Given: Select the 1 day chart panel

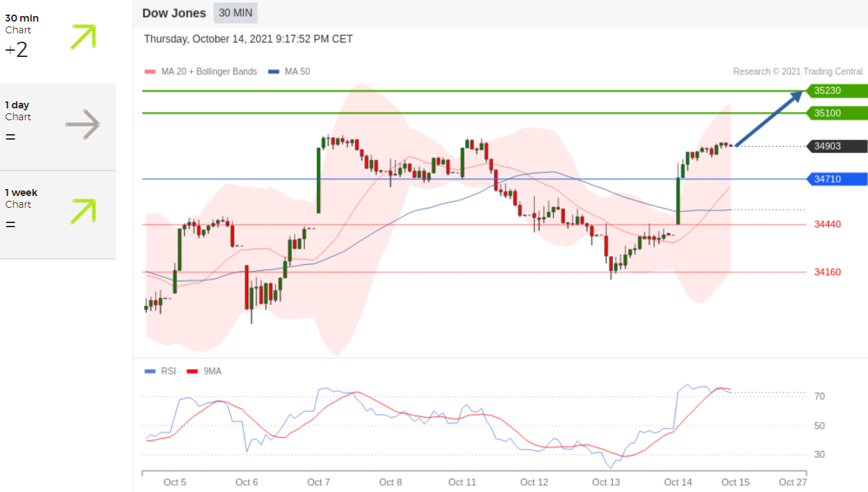Looking at the screenshot, I should click(58, 126).
